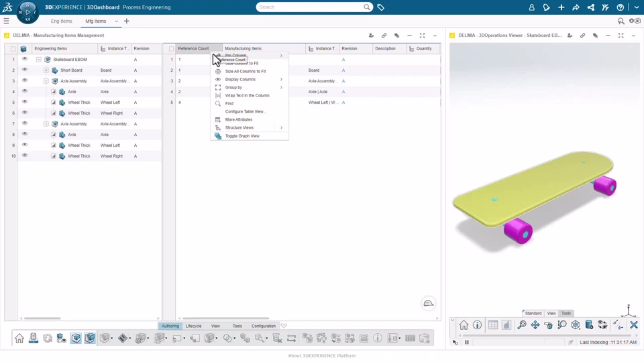Toggle visibility eye for Skateboard EBOM row
The height and width of the screenshot is (362, 644).
[25, 59]
